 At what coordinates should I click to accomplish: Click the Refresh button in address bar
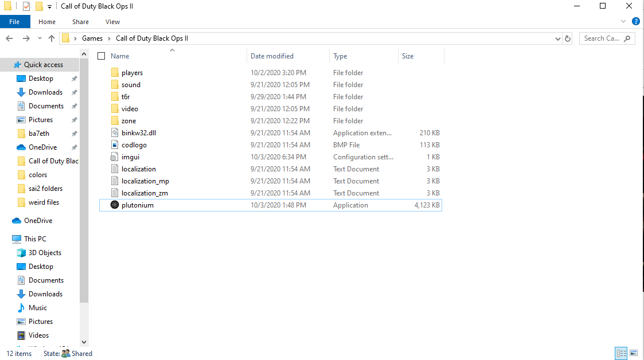568,38
